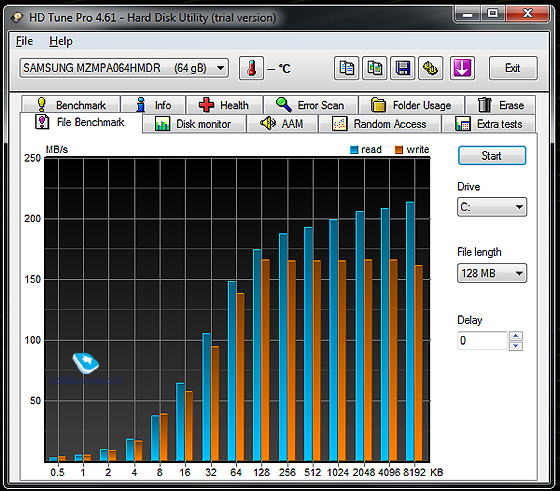Click the Exit button
The width and height of the screenshot is (560, 491).
click(513, 68)
